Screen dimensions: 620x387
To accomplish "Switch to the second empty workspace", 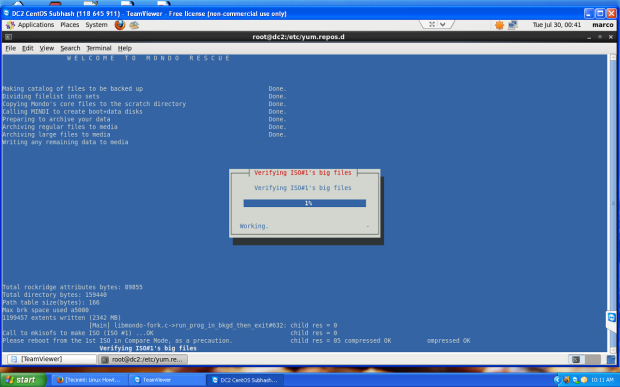I will pos(592,359).
